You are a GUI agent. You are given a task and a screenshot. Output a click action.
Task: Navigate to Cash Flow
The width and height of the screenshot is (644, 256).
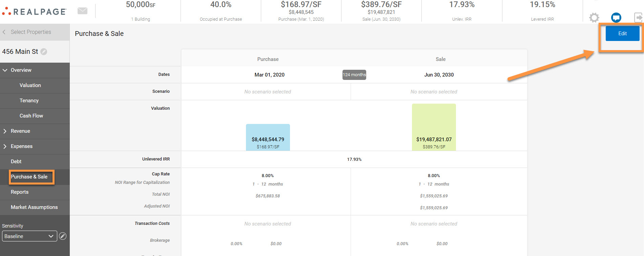point(31,116)
